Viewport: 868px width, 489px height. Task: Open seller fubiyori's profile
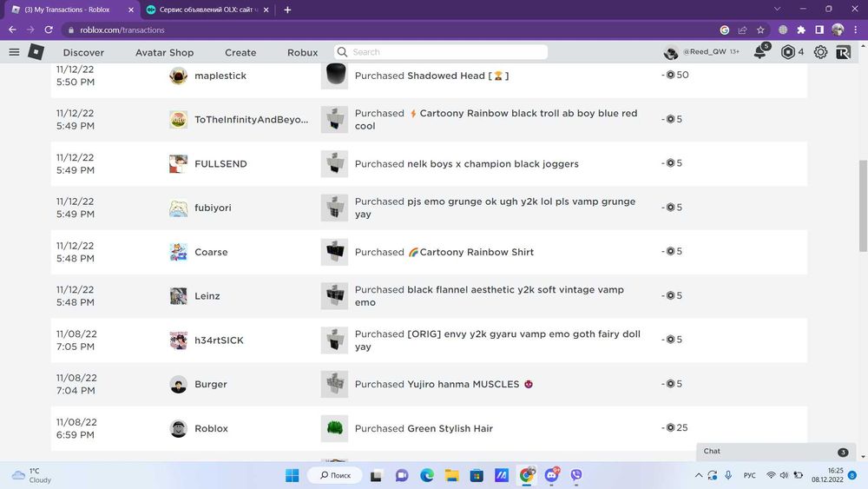213,208
